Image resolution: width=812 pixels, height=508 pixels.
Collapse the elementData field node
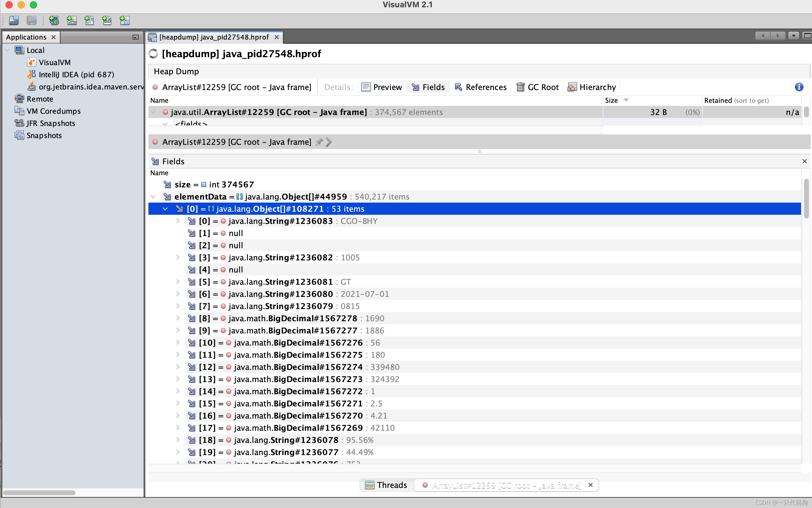(153, 197)
